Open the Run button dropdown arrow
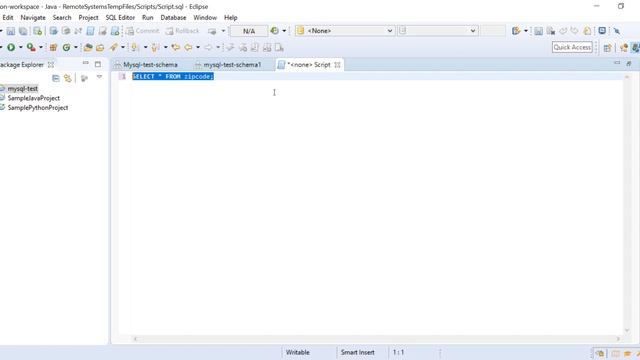Screen dimensions: 640x360 20,48
